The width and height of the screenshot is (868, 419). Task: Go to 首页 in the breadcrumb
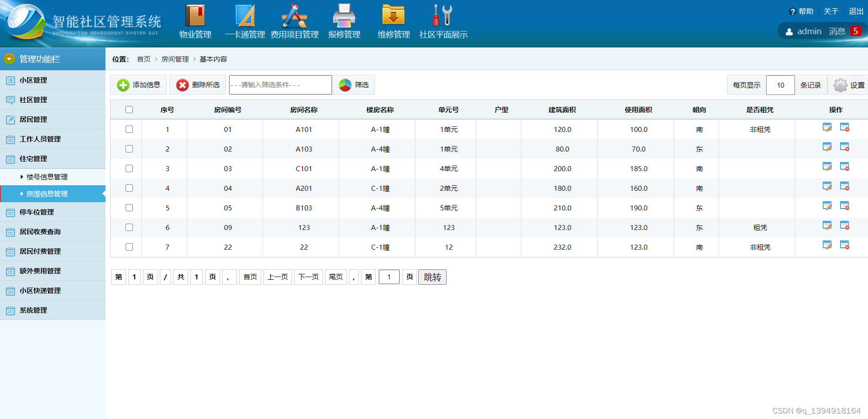[x=144, y=59]
